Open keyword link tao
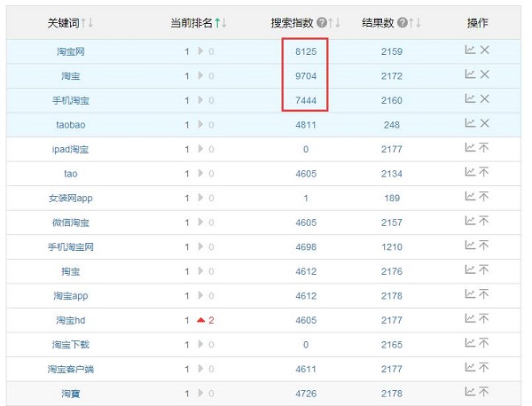The height and width of the screenshot is (406, 532). 71,174
